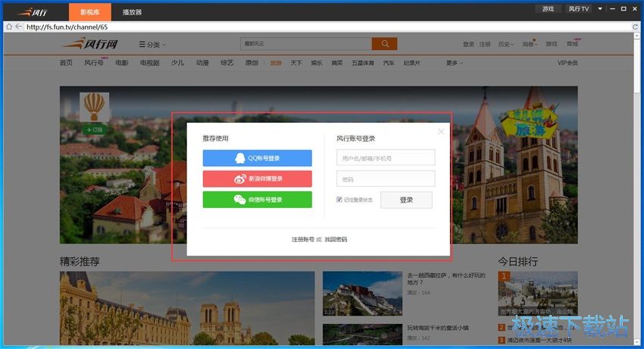Go back using the back arrow
The height and width of the screenshot is (349, 644).
tap(18, 27)
